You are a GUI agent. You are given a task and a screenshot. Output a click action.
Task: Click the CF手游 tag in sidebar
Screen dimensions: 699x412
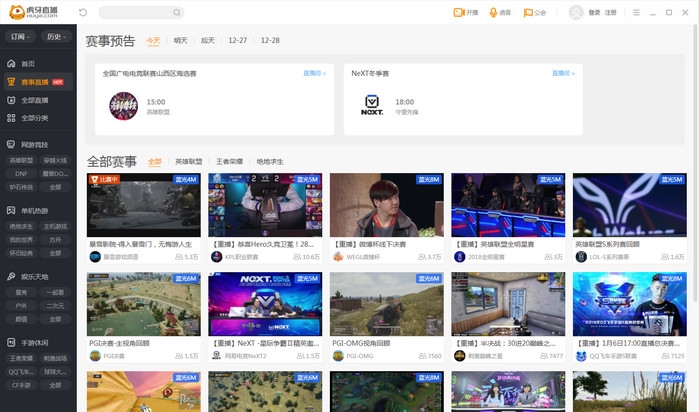[x=21, y=385]
